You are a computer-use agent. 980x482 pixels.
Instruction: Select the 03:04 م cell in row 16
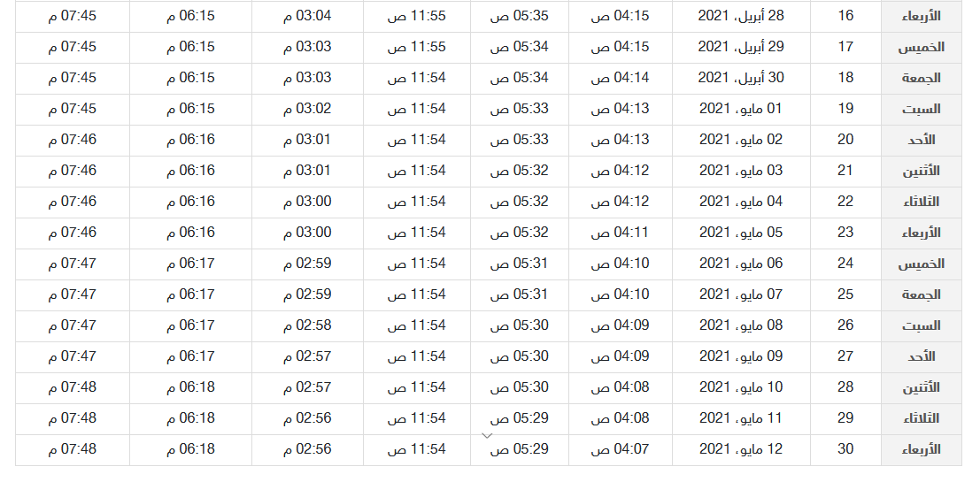pos(307,16)
